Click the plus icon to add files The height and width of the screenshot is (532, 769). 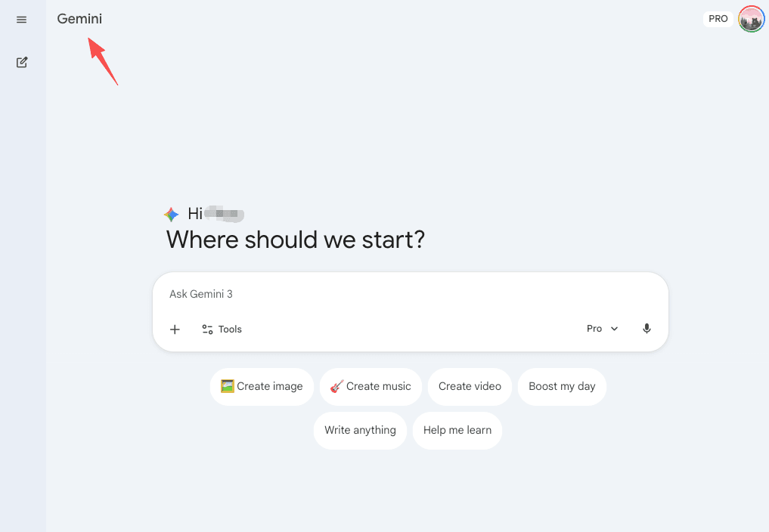tap(175, 329)
